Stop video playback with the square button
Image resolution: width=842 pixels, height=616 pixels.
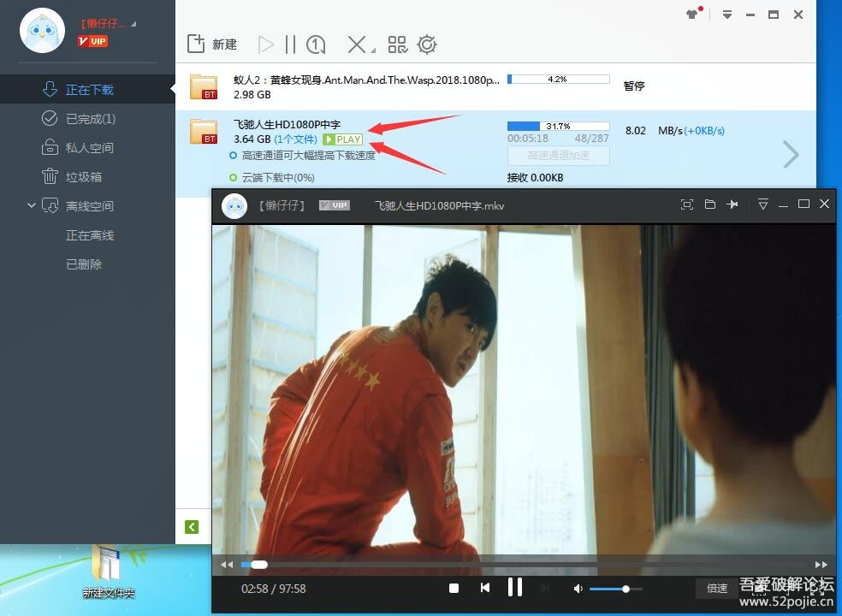[x=454, y=589]
